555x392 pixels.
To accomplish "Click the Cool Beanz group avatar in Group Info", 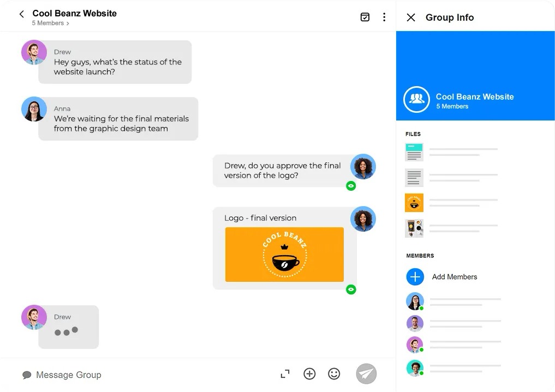I will pyautogui.click(x=416, y=100).
